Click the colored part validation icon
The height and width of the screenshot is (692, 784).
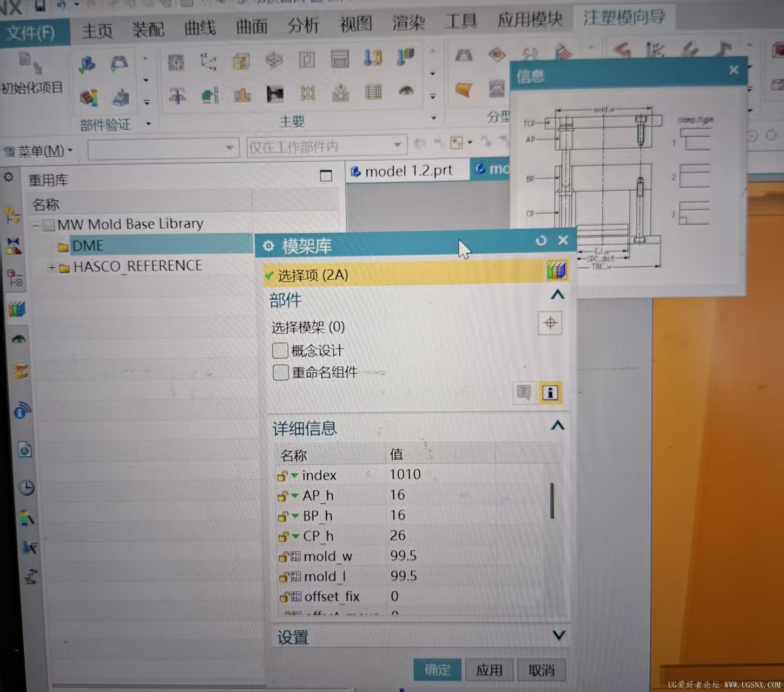point(88,98)
